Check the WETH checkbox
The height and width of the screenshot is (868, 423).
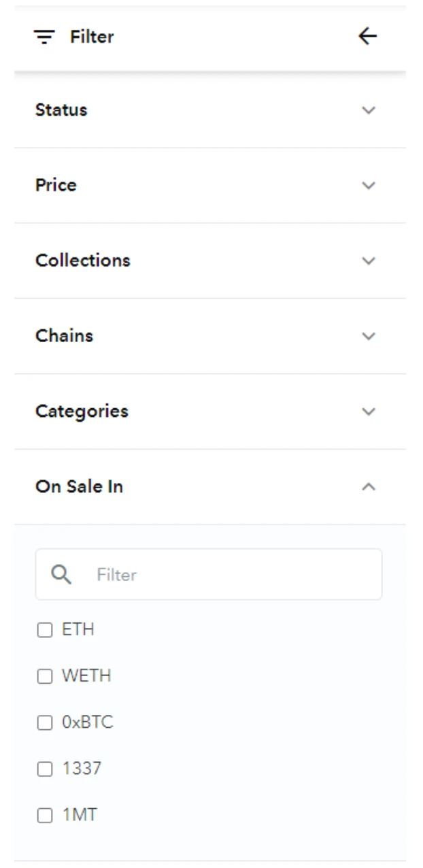[x=44, y=677]
